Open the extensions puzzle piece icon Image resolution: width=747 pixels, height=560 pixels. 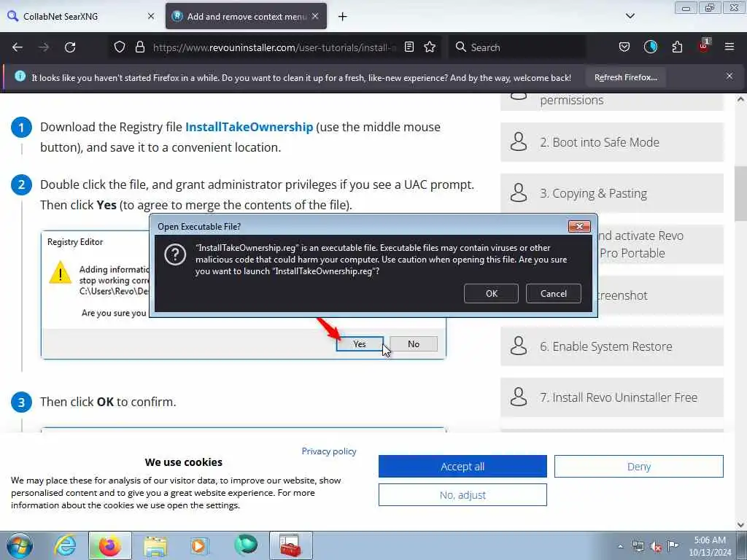coord(677,47)
